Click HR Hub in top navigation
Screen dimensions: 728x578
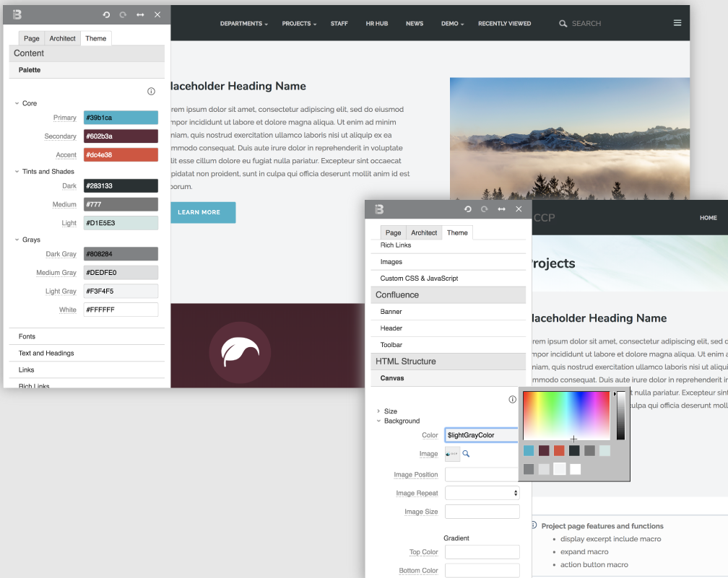coord(376,24)
